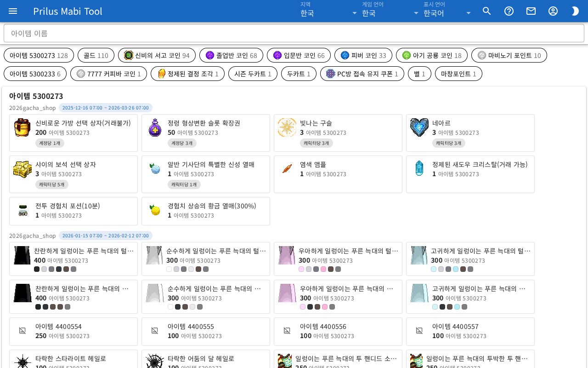The width and height of the screenshot is (588, 368).
Task: Filter by PC방 접속 유지 쿠폰 chip
Action: [x=362, y=74]
